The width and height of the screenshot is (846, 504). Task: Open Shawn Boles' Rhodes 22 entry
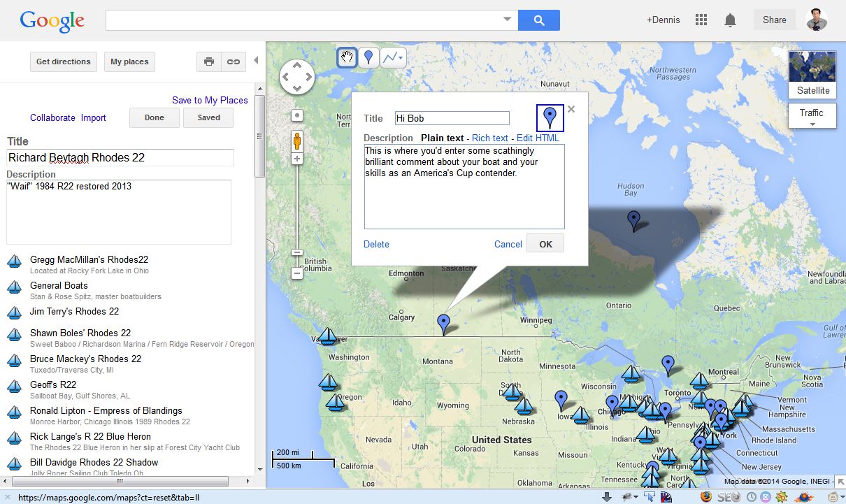pyautogui.click(x=80, y=333)
